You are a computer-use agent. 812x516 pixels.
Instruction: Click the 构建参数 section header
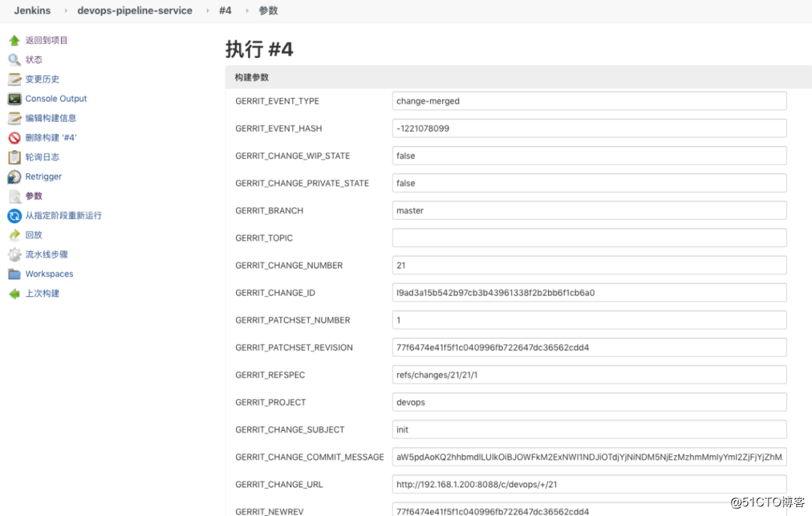coord(518,77)
